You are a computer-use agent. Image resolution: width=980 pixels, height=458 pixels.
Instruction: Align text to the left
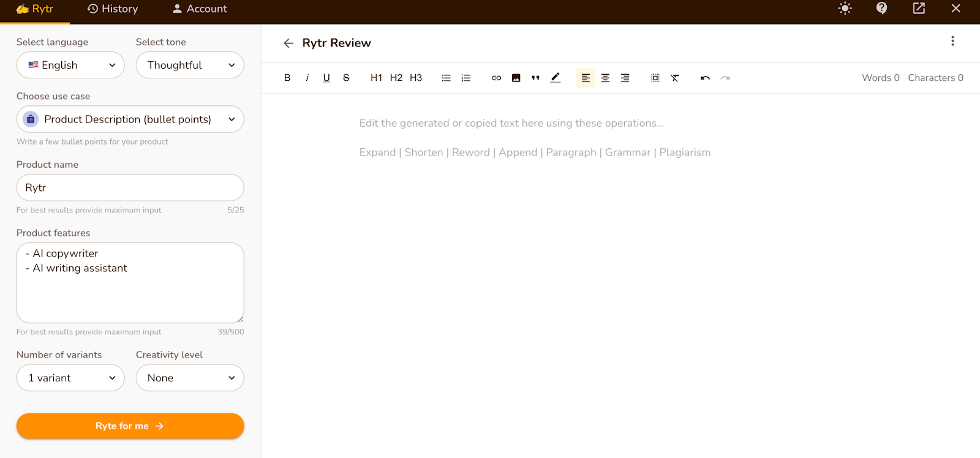tap(586, 78)
